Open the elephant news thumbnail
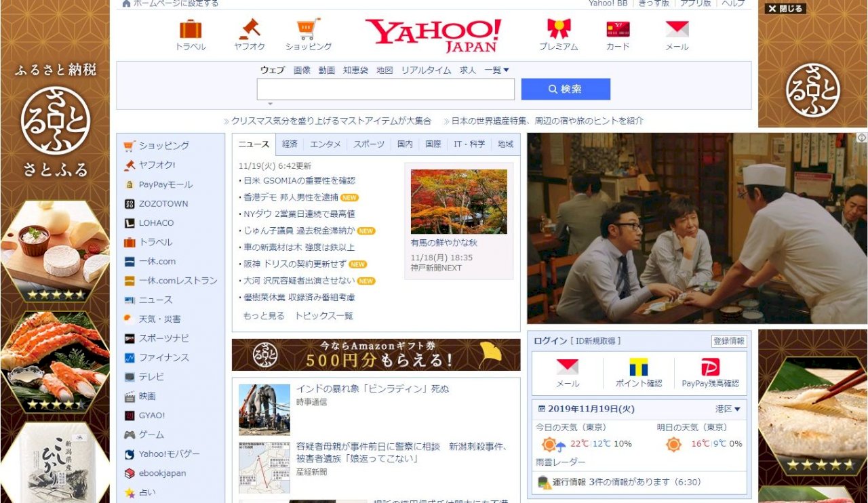This screenshot has height=503, width=868. (264, 409)
